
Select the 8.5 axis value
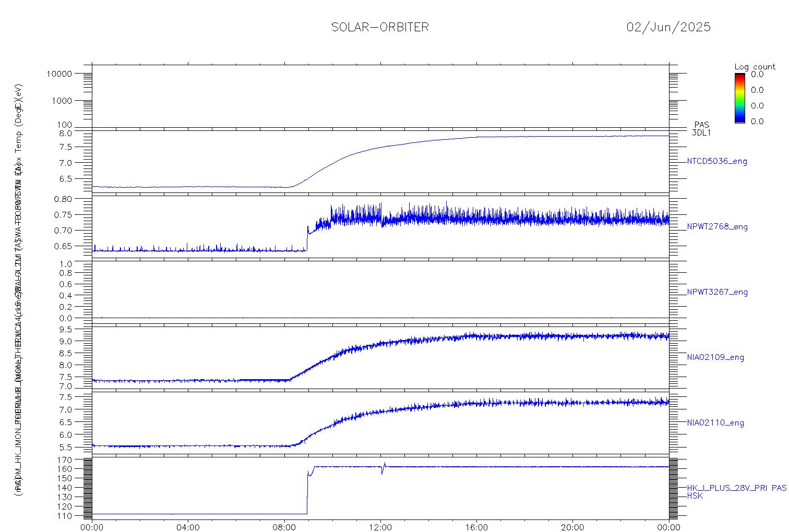click(66, 353)
